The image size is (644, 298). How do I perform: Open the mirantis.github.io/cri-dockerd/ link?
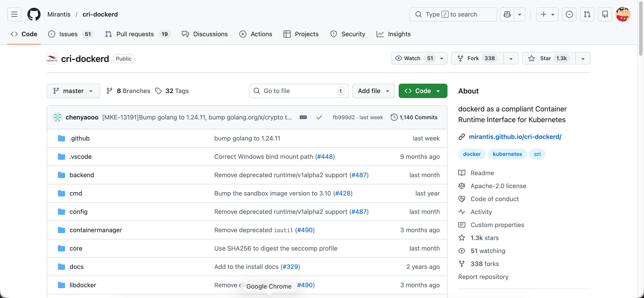click(x=515, y=137)
